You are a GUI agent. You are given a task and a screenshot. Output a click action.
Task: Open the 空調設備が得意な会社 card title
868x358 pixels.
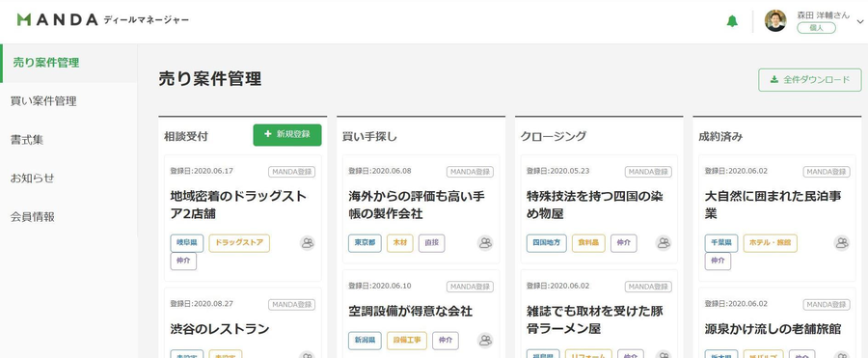point(410,311)
